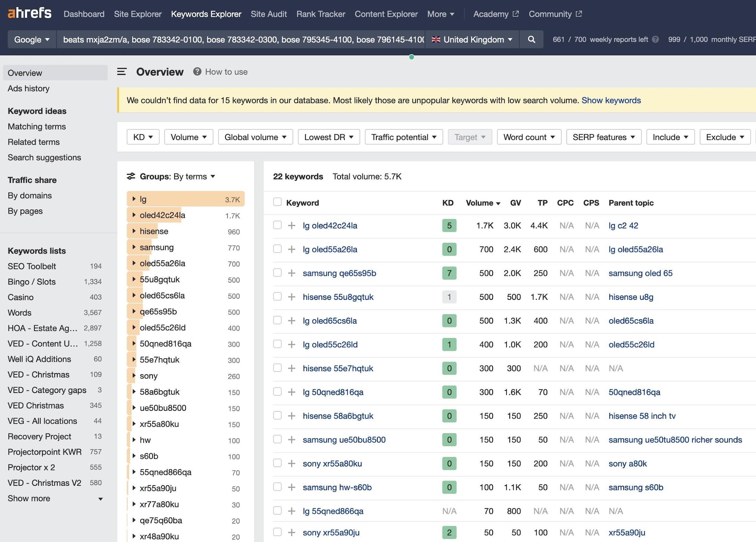Click the question mark How to use icon
Image resolution: width=756 pixels, height=542 pixels.
click(197, 72)
